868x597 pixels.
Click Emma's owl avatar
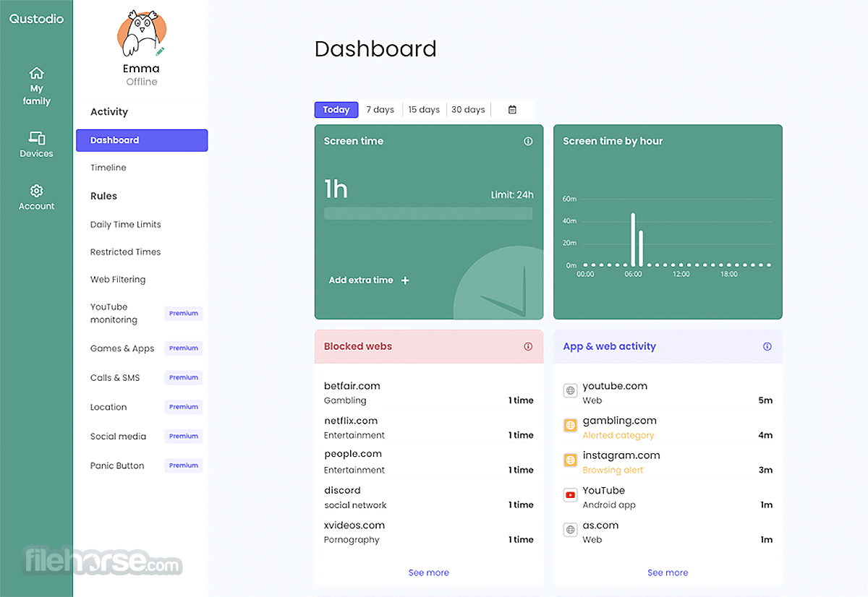pyautogui.click(x=141, y=34)
